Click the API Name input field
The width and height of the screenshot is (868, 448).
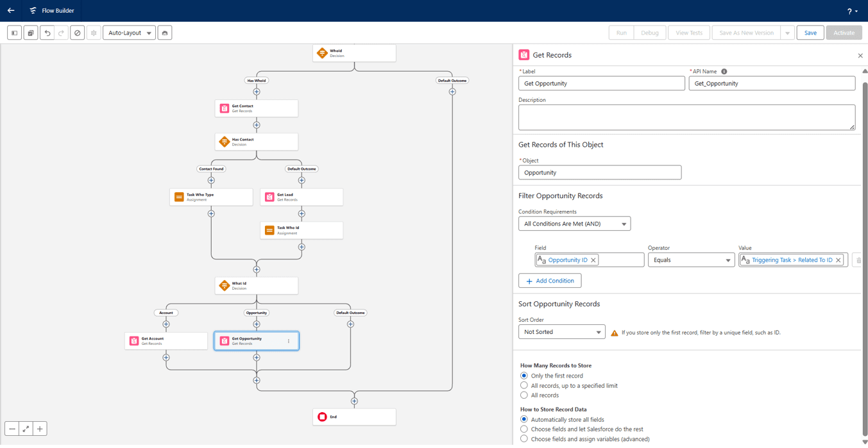(772, 83)
